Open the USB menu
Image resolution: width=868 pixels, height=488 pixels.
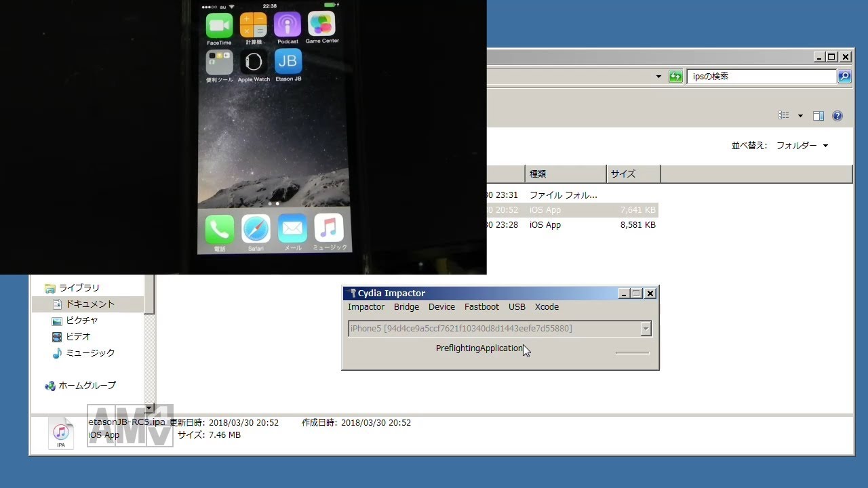(517, 307)
